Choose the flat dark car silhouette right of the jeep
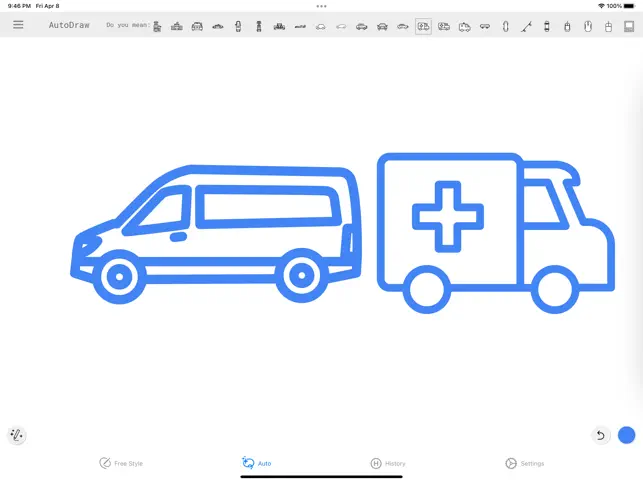Image resolution: width=643 pixels, height=482 pixels. pyautogui.click(x=300, y=27)
